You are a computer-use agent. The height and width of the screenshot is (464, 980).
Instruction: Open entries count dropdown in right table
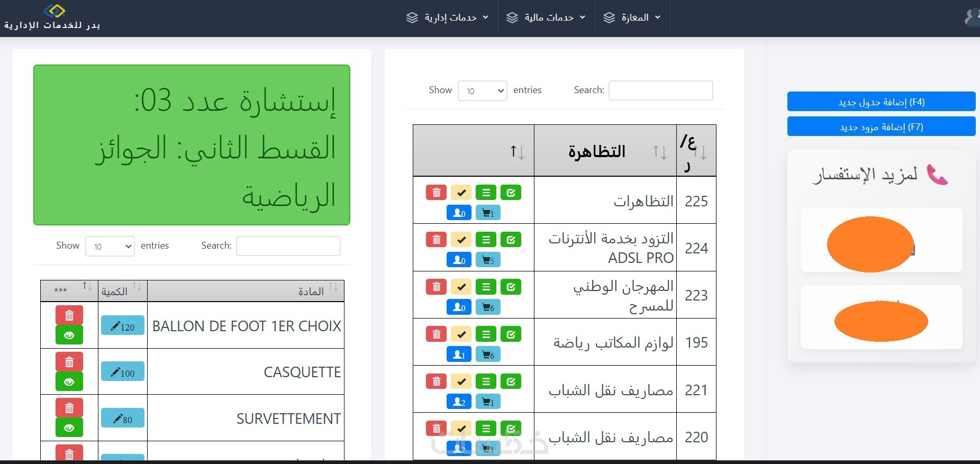point(483,90)
